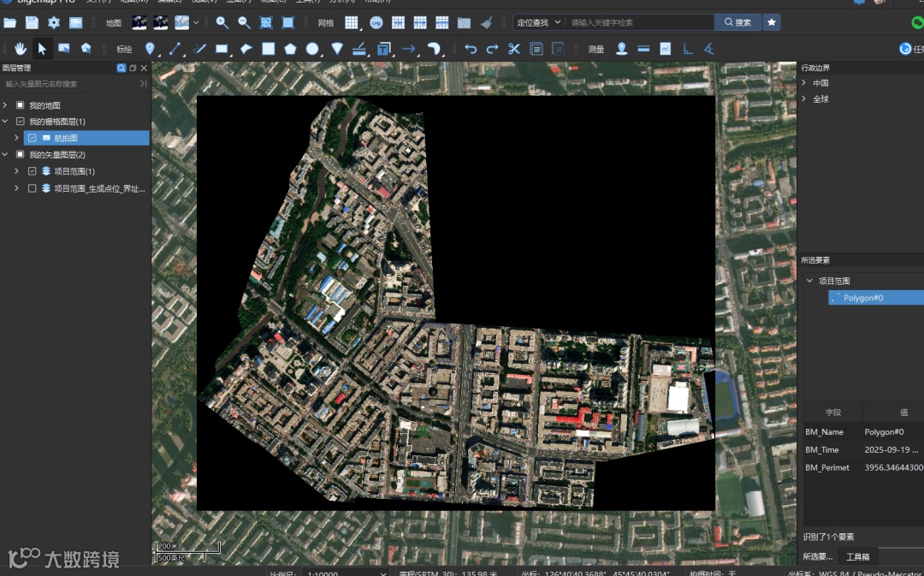Click the layer name search field
This screenshot has width=924, height=576.
click(x=68, y=84)
